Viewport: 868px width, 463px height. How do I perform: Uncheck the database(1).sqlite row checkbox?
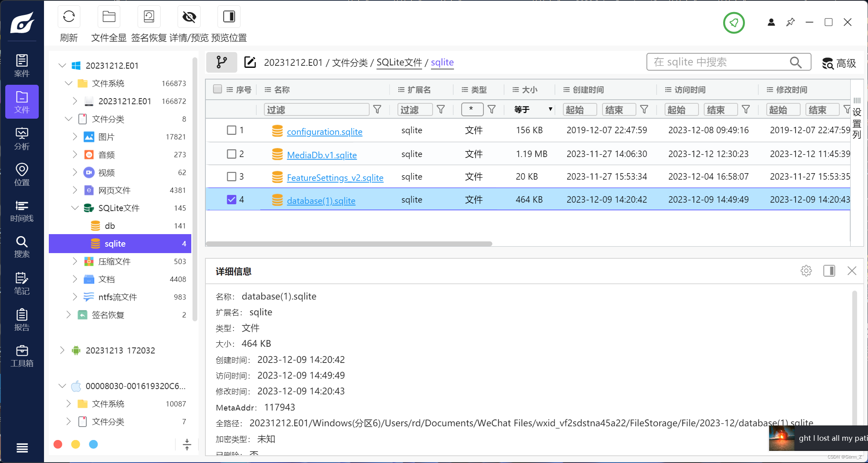point(231,199)
